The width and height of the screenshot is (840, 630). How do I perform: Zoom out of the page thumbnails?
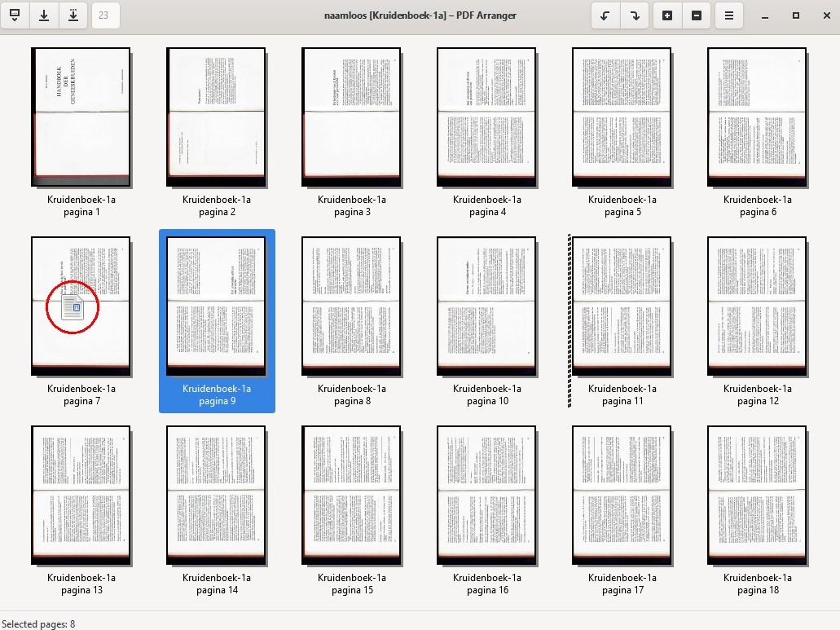(x=697, y=15)
